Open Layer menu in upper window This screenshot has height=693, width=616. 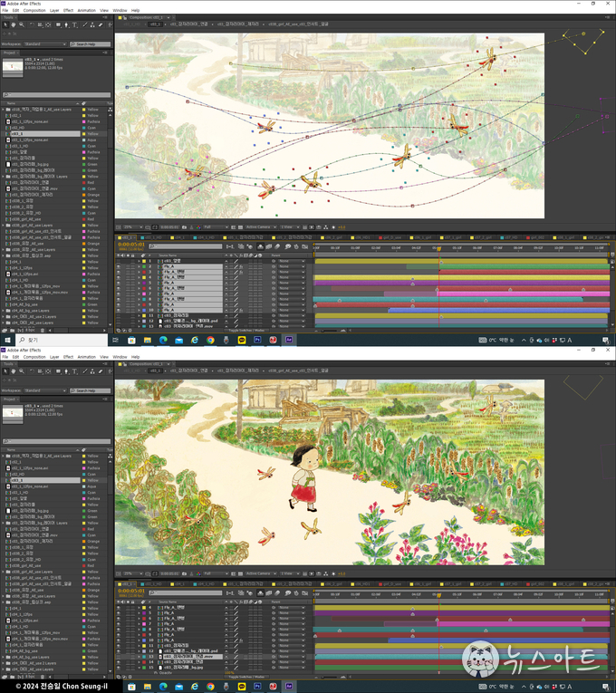click(54, 10)
